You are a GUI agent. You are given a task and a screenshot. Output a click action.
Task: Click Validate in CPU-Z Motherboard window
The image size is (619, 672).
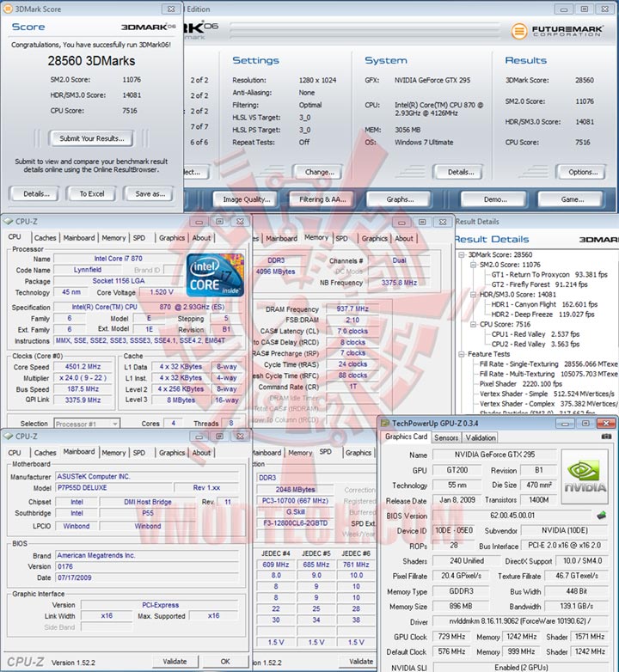175,662
